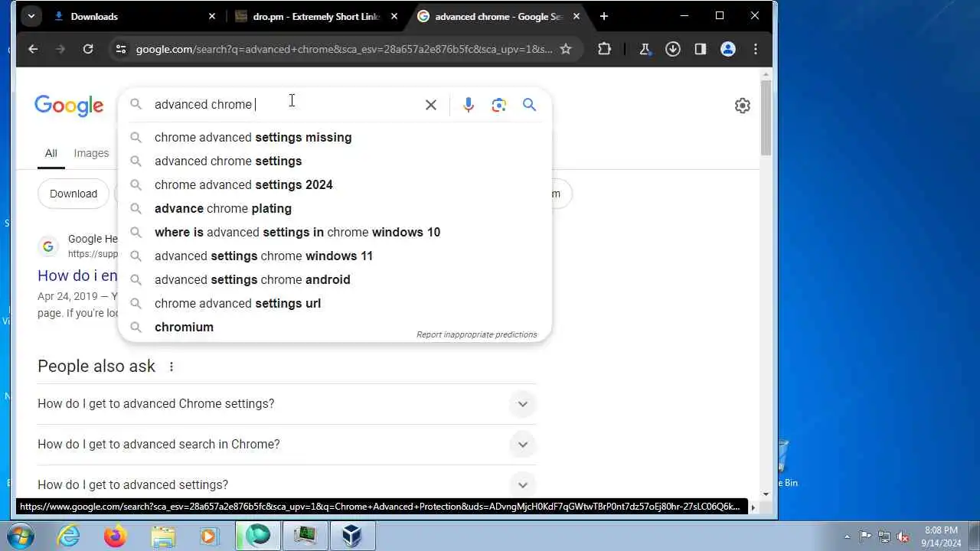The width and height of the screenshot is (980, 551).
Task: Focus the Chrome address bar URL
Action: [344, 49]
